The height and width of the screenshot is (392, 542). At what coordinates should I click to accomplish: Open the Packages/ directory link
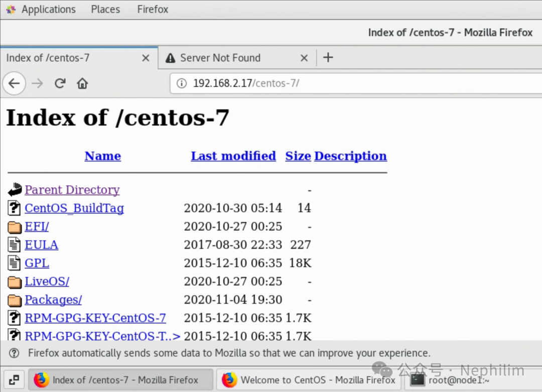tap(53, 300)
